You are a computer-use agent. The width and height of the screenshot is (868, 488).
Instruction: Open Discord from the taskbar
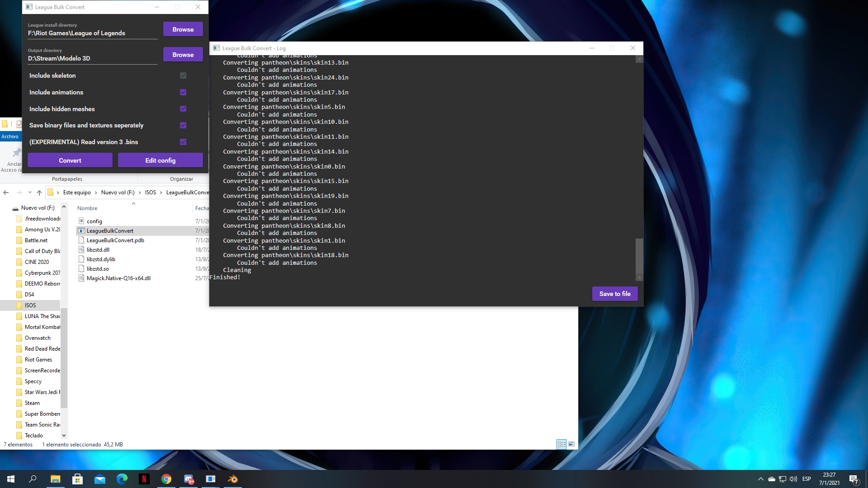[189, 479]
